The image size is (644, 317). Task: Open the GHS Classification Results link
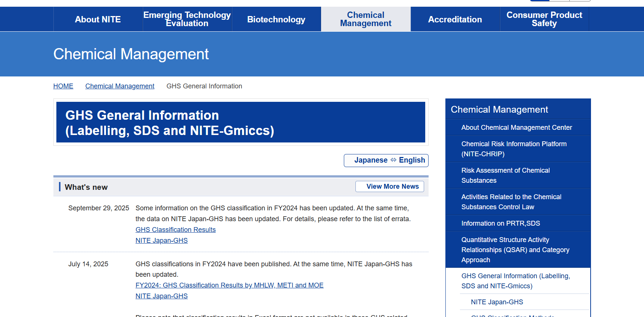(x=175, y=230)
